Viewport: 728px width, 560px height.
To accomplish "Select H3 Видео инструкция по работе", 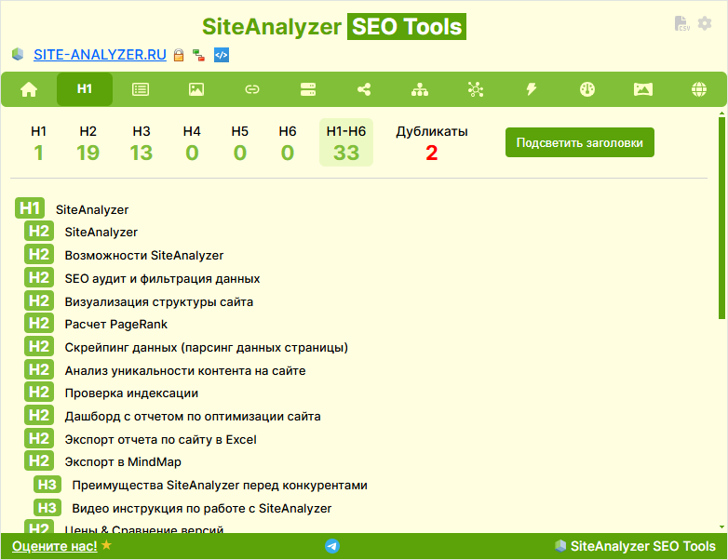I will [202, 509].
